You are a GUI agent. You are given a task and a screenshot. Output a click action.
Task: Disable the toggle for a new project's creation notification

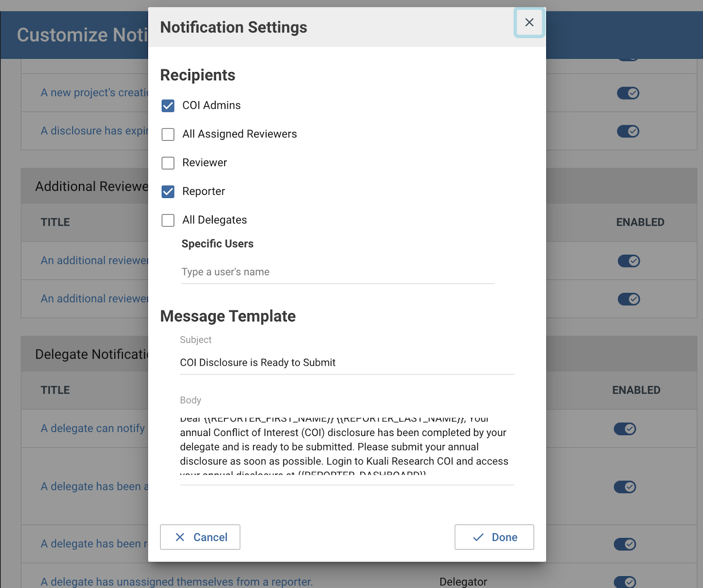628,93
